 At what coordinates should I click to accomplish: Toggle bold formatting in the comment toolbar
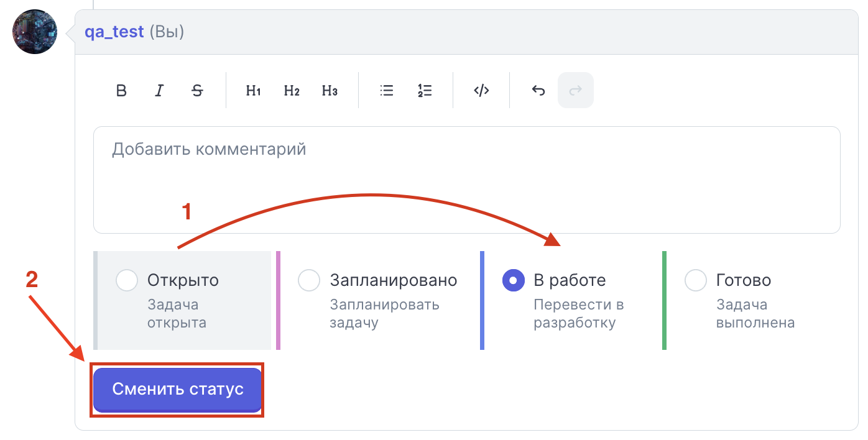click(x=122, y=91)
